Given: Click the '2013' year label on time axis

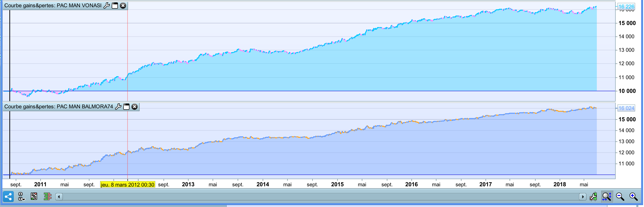Looking at the screenshot, I should (x=188, y=185).
